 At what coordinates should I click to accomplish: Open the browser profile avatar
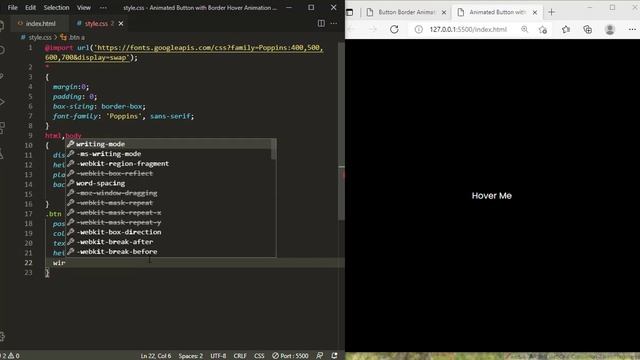tap(610, 29)
